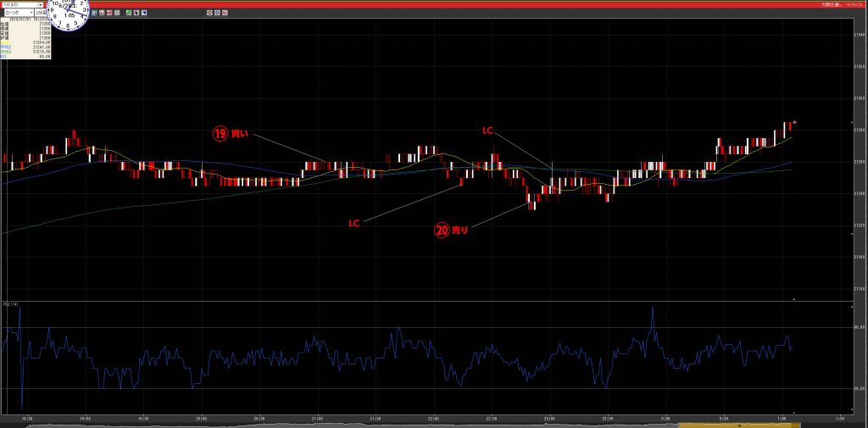868x428 pixels.
Task: Select the green pencil drawing tool icon
Action: point(129,13)
